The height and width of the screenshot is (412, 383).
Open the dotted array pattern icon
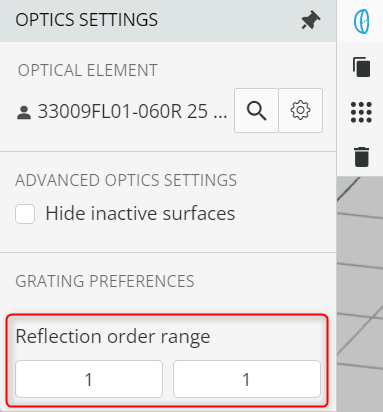point(361,112)
